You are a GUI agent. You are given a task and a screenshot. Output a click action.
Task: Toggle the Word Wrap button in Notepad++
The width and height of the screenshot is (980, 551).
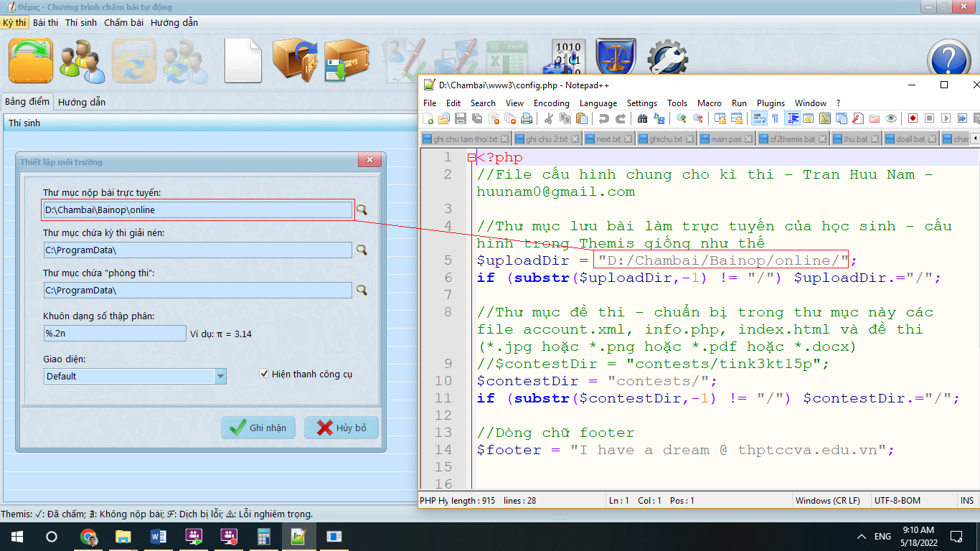(759, 118)
